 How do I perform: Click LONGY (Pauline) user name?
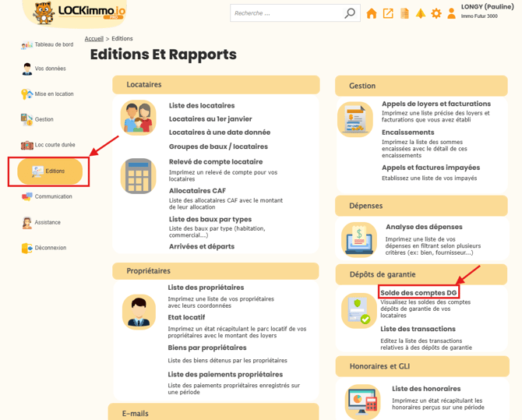[x=488, y=7]
